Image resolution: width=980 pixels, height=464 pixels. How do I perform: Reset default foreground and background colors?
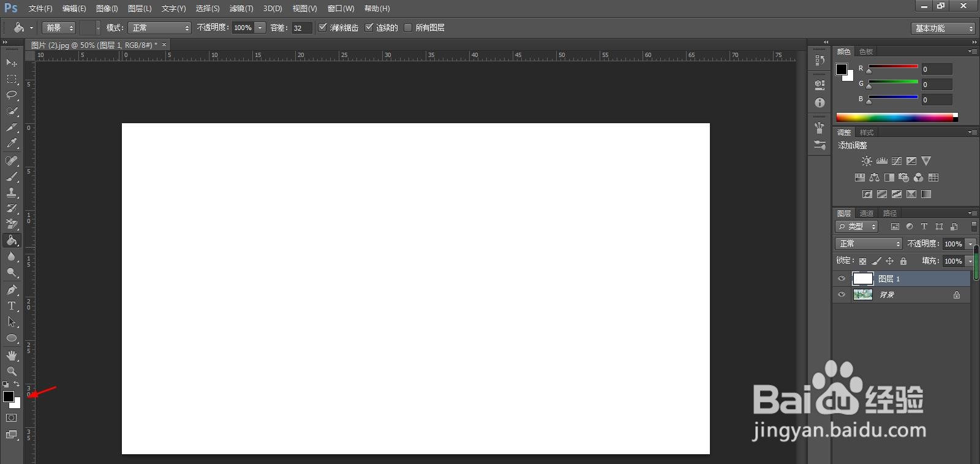click(6, 384)
